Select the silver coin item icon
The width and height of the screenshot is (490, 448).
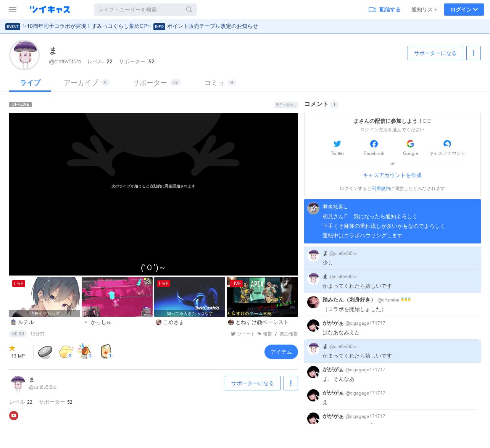pos(45,351)
